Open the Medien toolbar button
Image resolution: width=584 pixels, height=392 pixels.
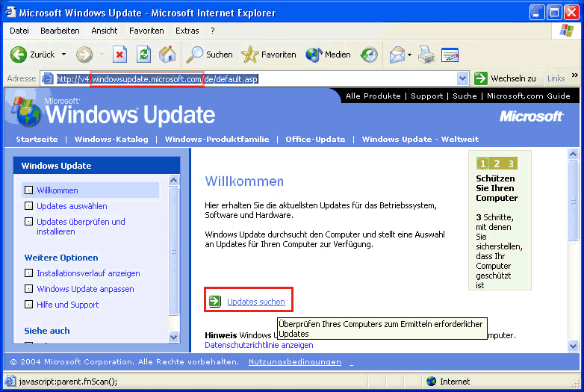click(x=328, y=55)
